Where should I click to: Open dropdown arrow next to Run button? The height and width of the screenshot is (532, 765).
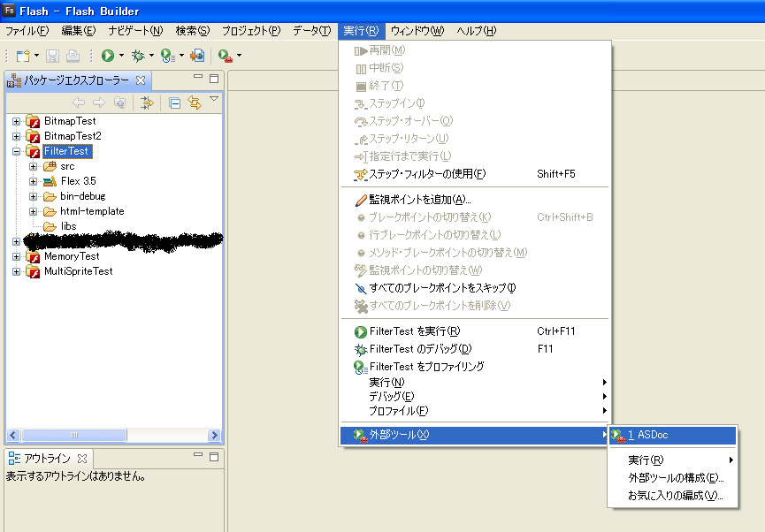point(121,57)
